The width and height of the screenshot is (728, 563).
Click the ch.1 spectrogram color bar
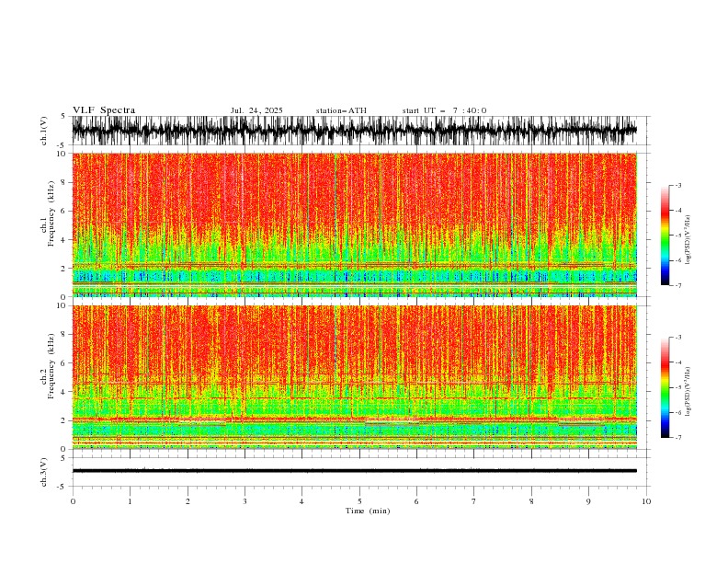pyautogui.click(x=665, y=236)
